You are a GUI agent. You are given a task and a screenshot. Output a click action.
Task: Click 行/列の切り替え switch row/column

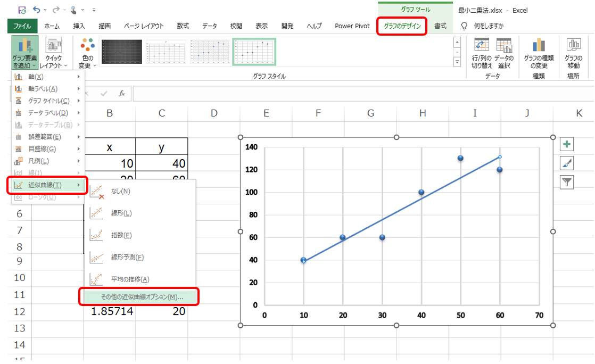pos(482,52)
